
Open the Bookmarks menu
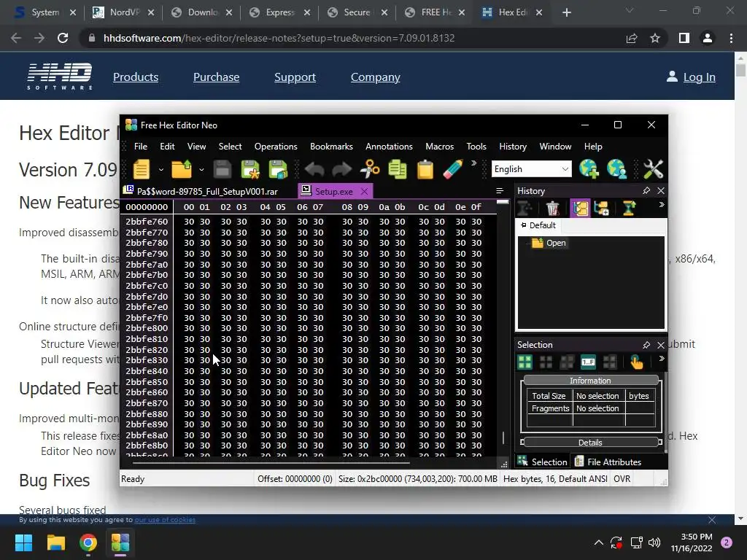pyautogui.click(x=332, y=146)
